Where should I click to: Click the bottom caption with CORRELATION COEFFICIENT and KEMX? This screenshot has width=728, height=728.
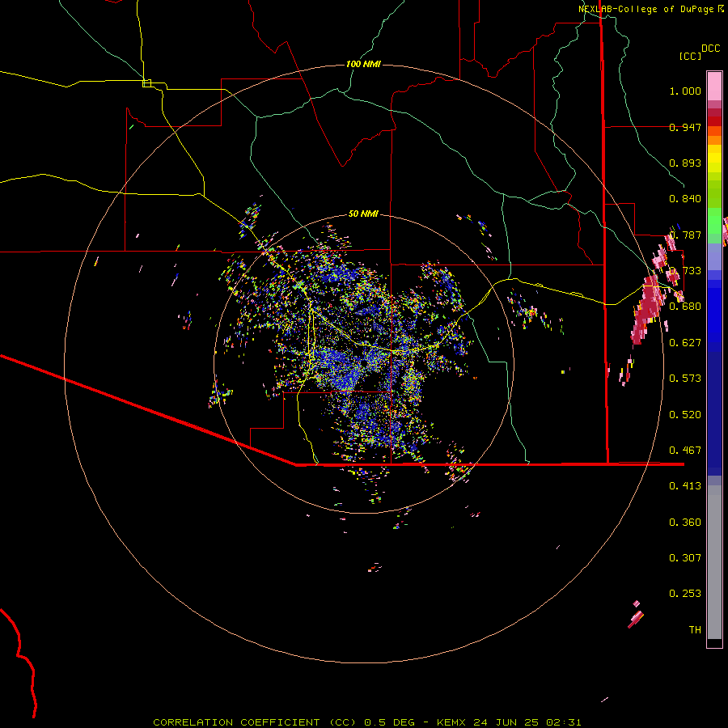(366, 722)
